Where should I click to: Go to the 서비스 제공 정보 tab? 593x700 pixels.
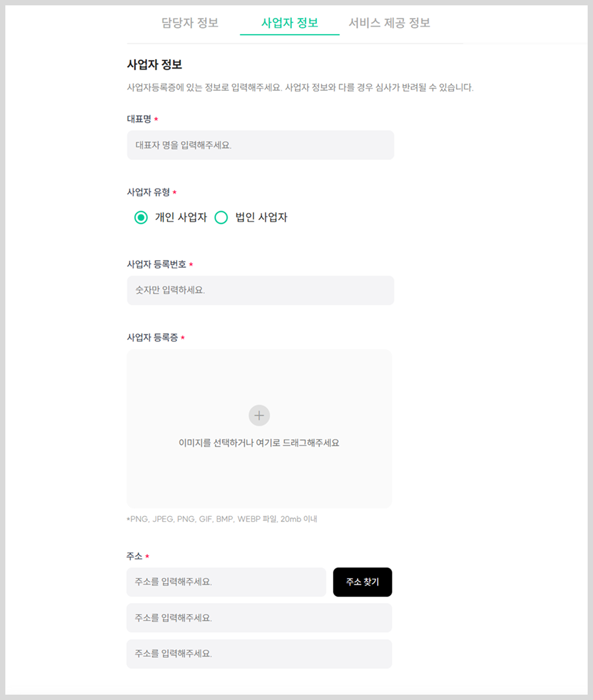[389, 23]
